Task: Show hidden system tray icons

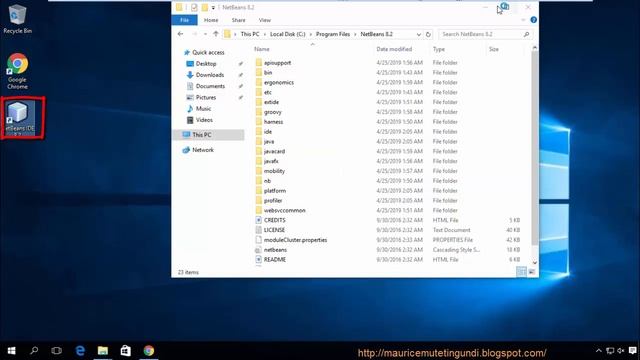Action: [598, 351]
